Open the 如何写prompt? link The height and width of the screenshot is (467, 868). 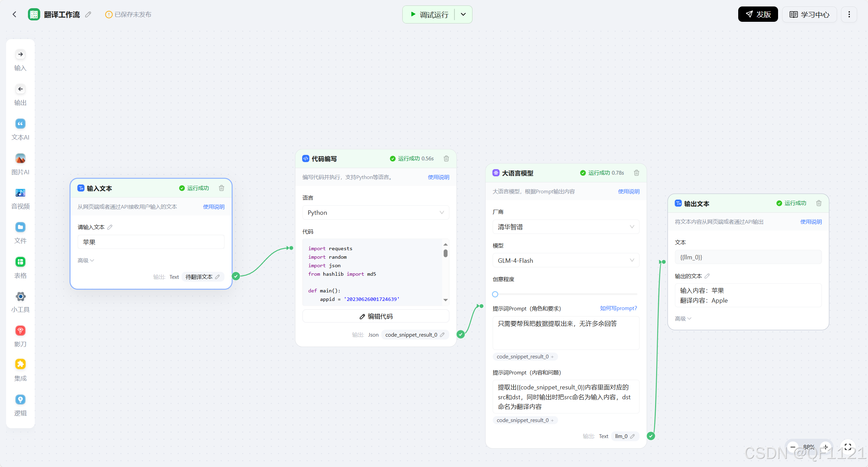pyautogui.click(x=618, y=308)
